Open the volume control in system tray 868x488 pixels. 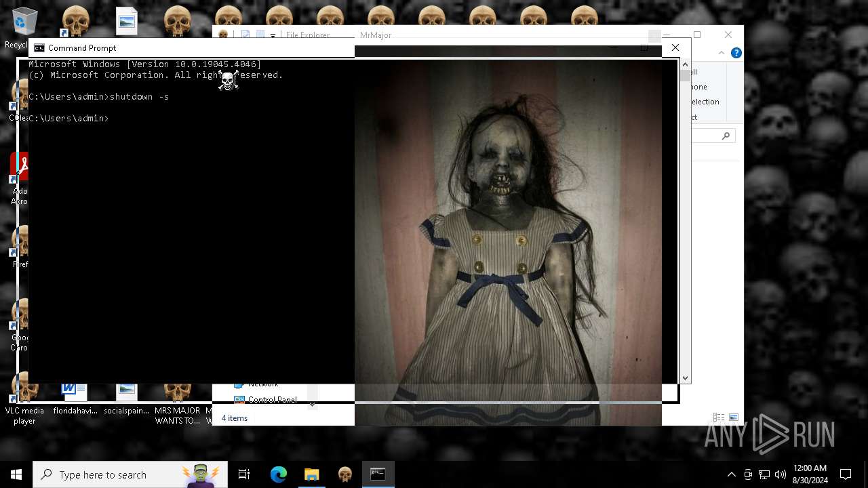[781, 474]
